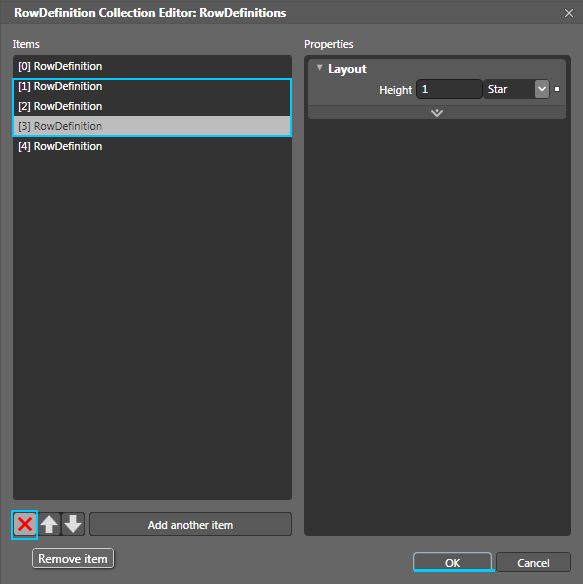Click the red X remove item icon
Screen dimensions: 583x584
25,524
